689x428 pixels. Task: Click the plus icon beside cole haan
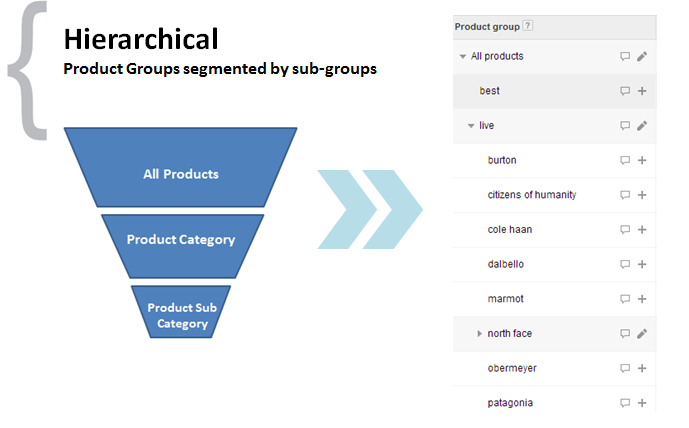[642, 229]
